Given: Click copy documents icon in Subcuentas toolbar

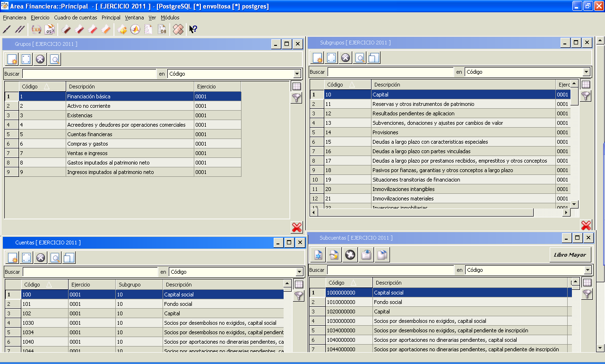Looking at the screenshot, I should click(x=382, y=255).
